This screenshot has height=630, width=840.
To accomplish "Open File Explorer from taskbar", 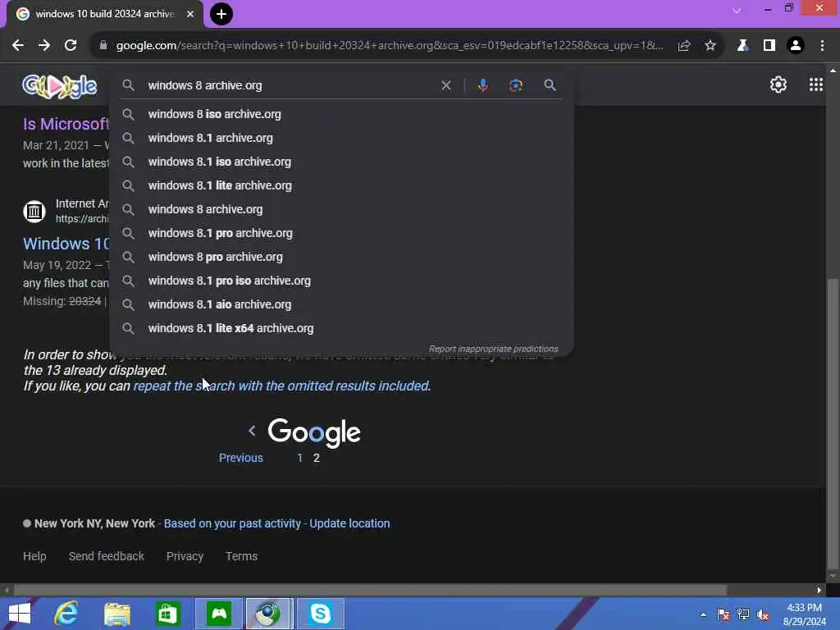I will coord(117,614).
